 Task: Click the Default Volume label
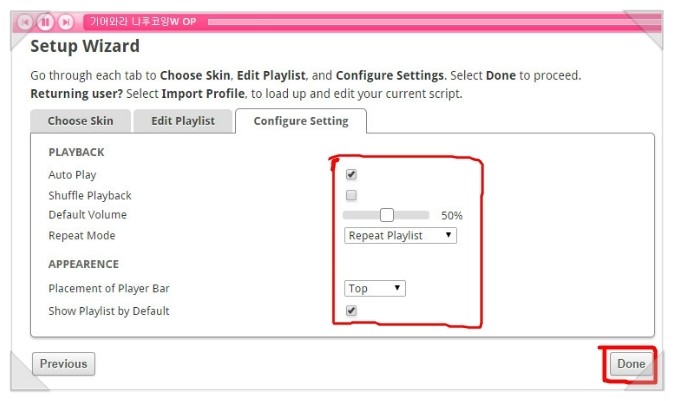88,214
